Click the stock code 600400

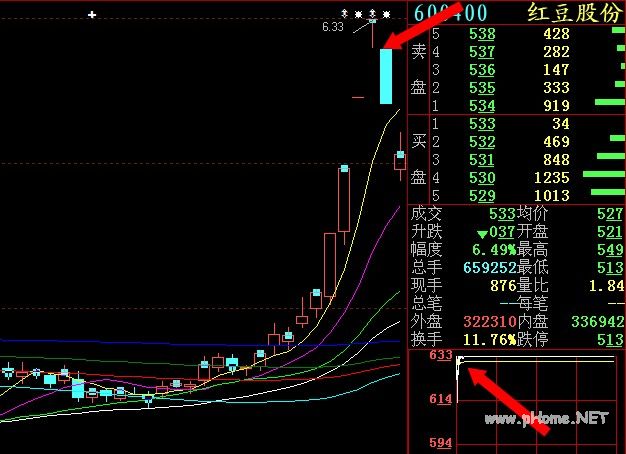450,13
